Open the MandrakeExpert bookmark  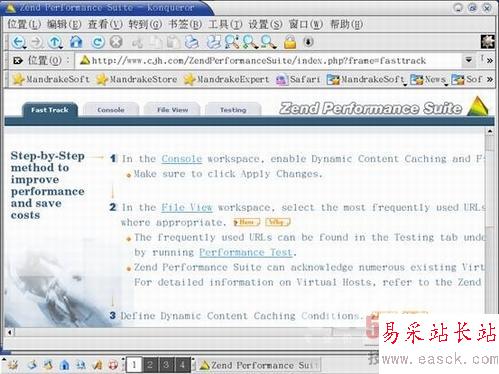tap(226, 79)
